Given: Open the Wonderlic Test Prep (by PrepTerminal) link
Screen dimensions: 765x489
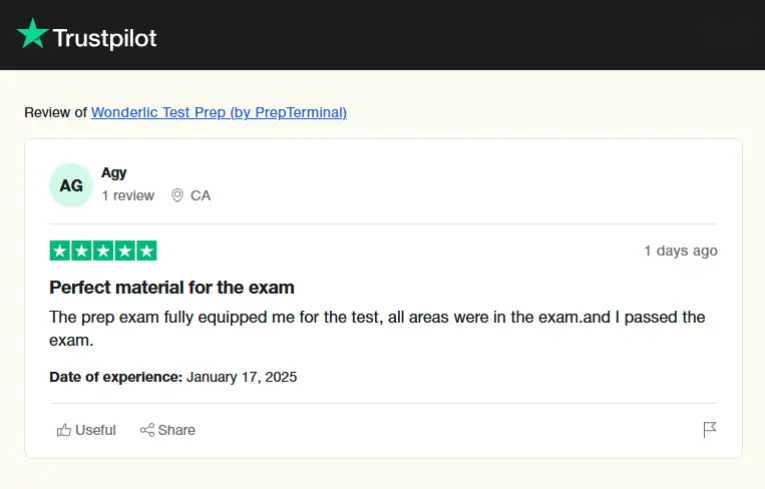Looking at the screenshot, I should tap(219, 112).
